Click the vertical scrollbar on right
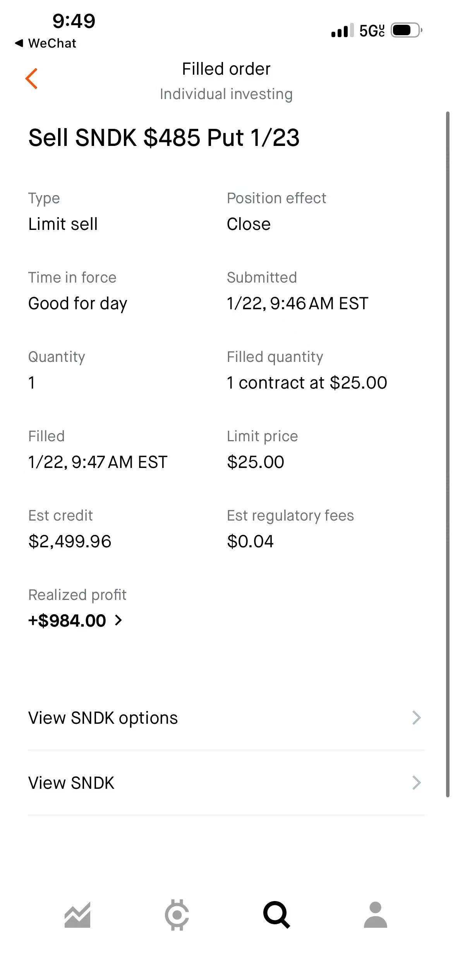Image resolution: width=453 pixels, height=980 pixels. click(x=448, y=453)
